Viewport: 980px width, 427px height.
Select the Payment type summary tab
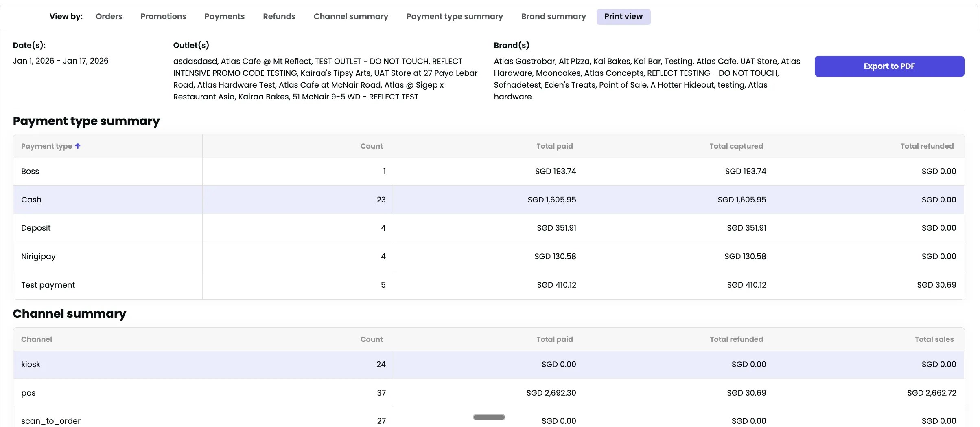pos(455,16)
